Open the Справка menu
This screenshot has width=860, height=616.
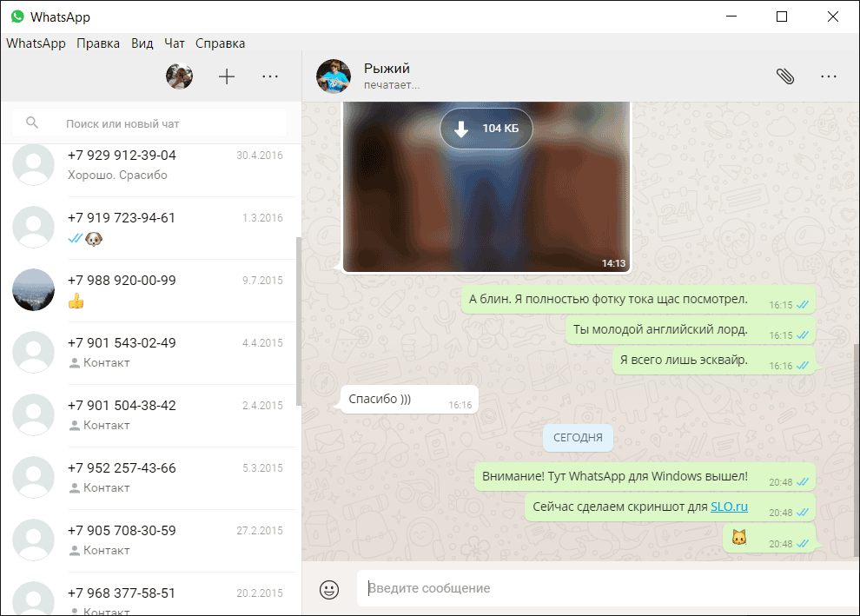click(x=220, y=43)
